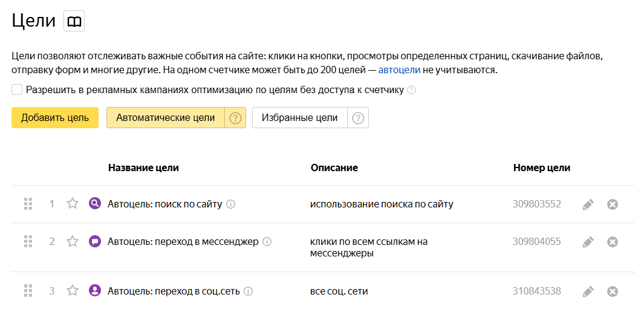Viewport: 644px width, 309px height.
Task: Delete the 'переход в соц.сеть' goal
Action: 612,291
